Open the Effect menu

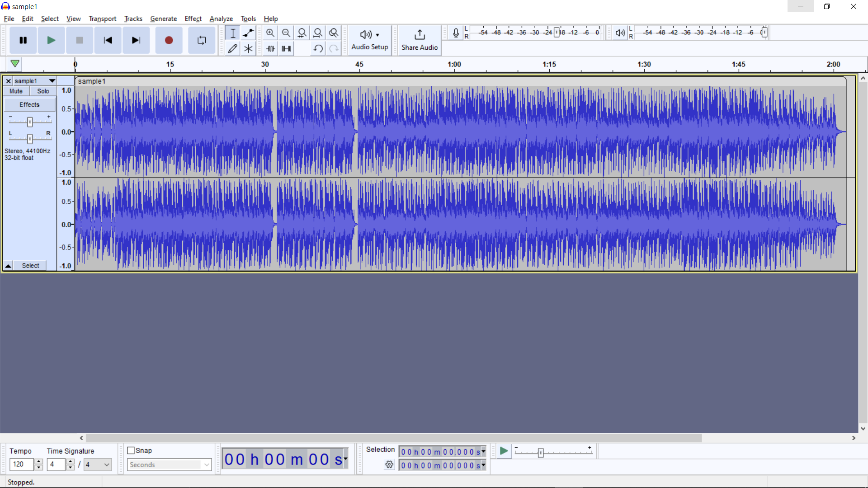tap(193, 19)
